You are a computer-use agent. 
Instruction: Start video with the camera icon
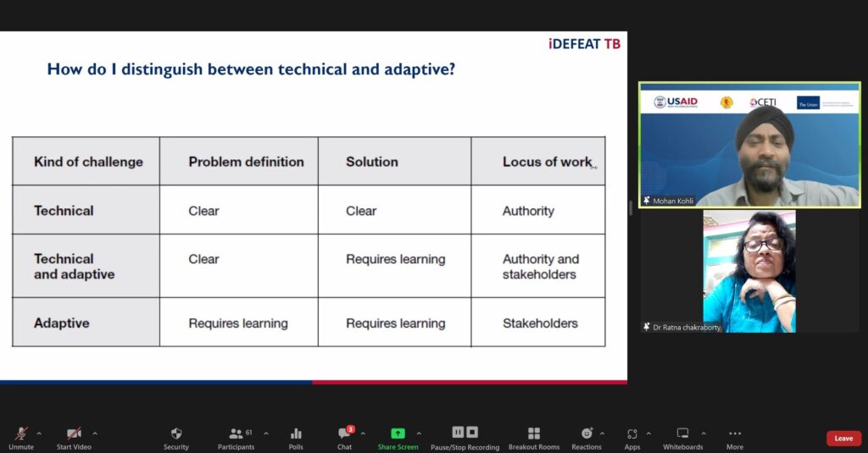(75, 434)
